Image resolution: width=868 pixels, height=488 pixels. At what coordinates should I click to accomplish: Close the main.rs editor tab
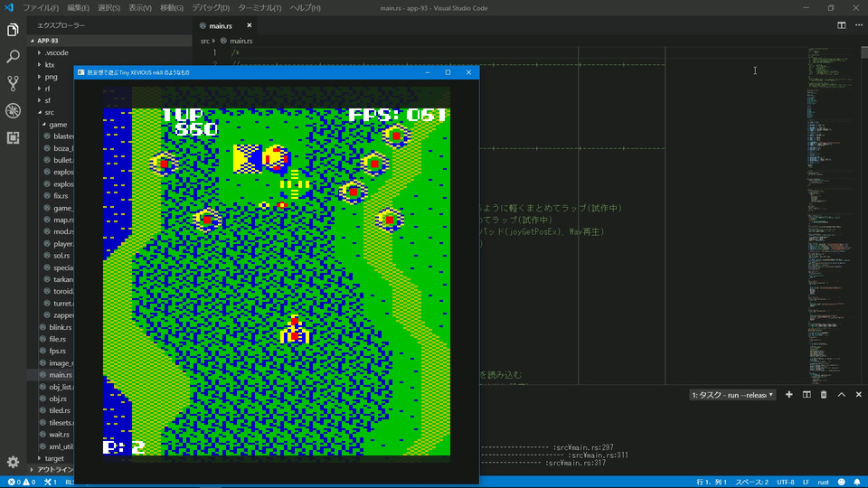pyautogui.click(x=250, y=25)
